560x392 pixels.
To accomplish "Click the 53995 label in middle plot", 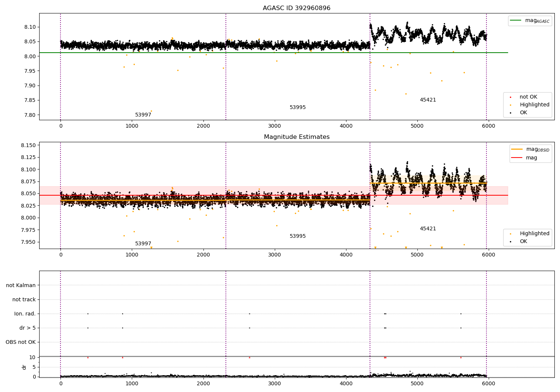I will 298,236.
